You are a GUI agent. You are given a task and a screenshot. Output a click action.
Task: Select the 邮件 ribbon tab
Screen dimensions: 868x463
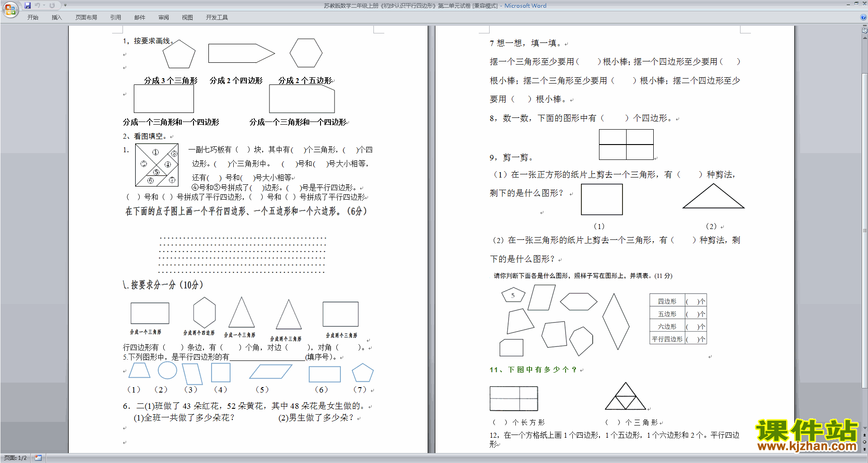click(x=140, y=18)
